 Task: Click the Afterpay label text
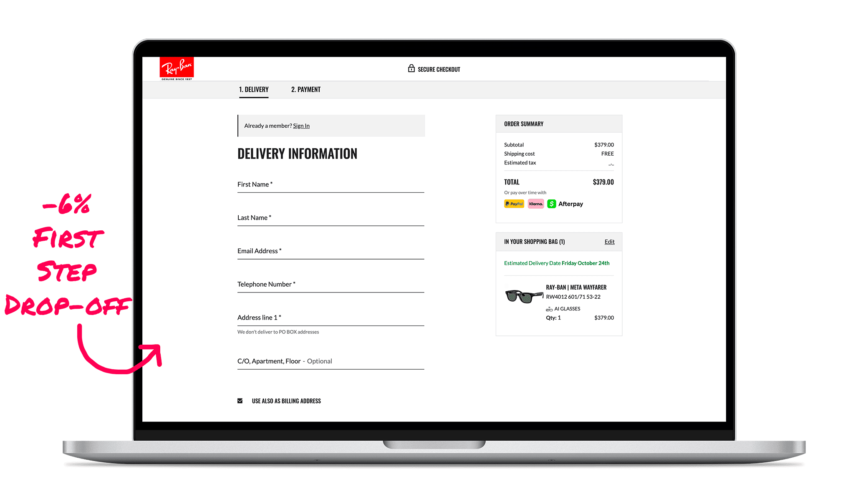pos(570,204)
